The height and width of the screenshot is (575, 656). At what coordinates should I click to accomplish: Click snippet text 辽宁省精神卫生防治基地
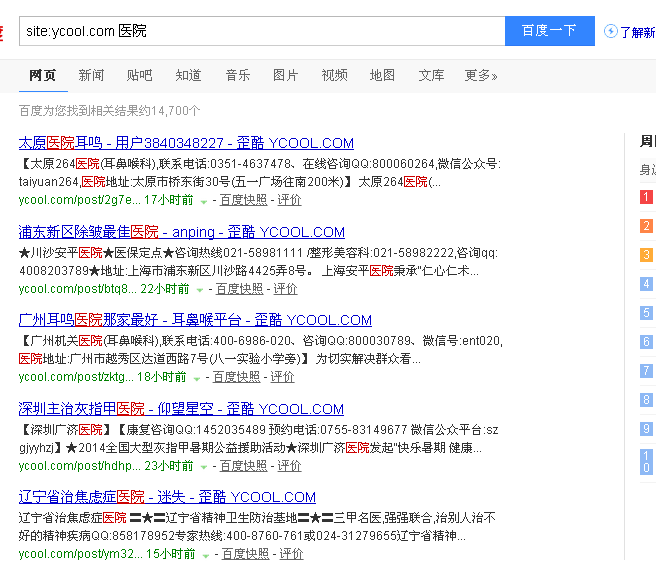231,518
